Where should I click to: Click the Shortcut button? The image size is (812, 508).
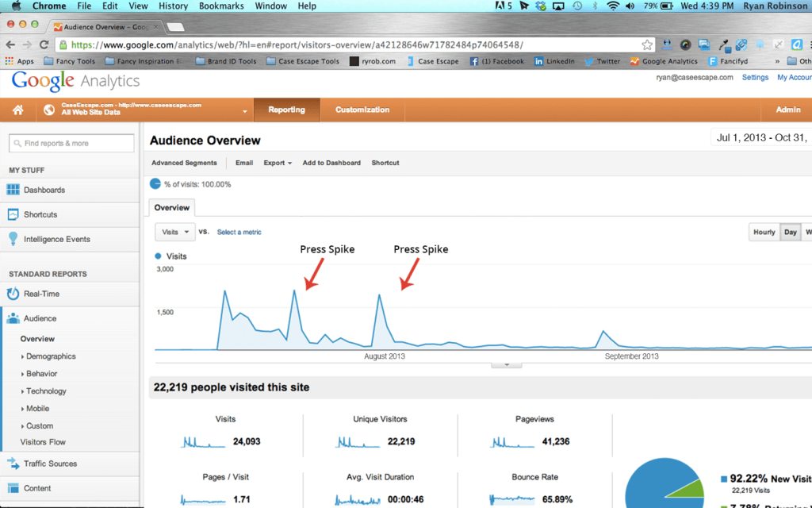tap(385, 163)
